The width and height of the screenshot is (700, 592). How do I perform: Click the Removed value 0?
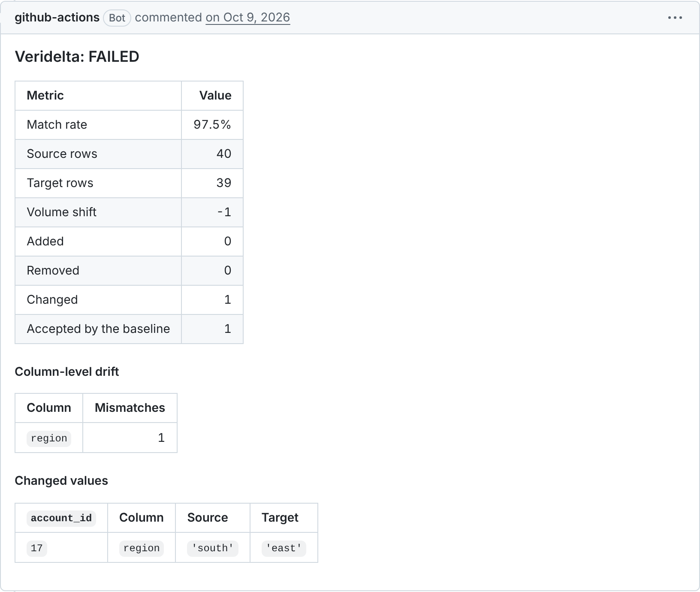pos(228,270)
